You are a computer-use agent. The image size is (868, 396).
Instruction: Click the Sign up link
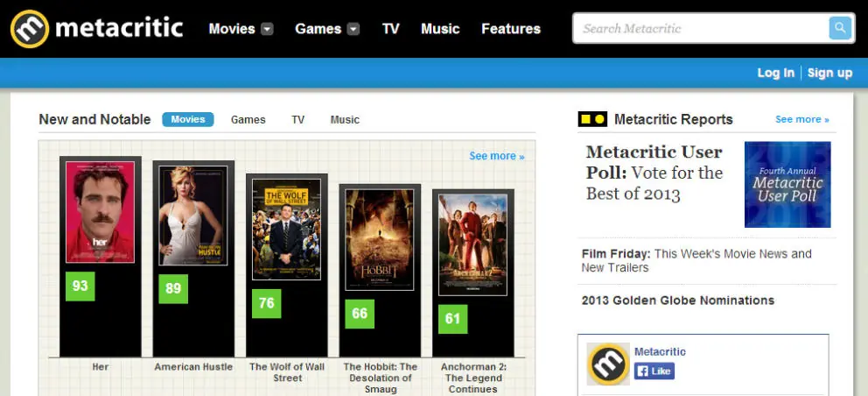click(x=829, y=74)
